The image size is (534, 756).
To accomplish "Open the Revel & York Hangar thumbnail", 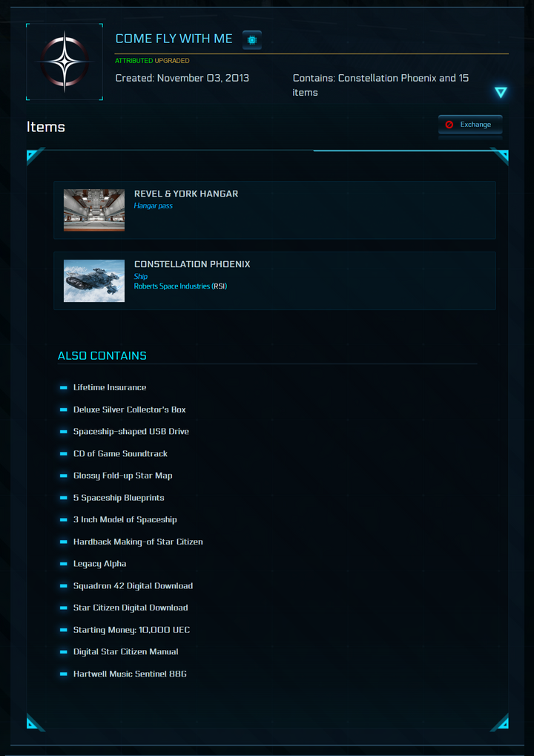I will 94,210.
